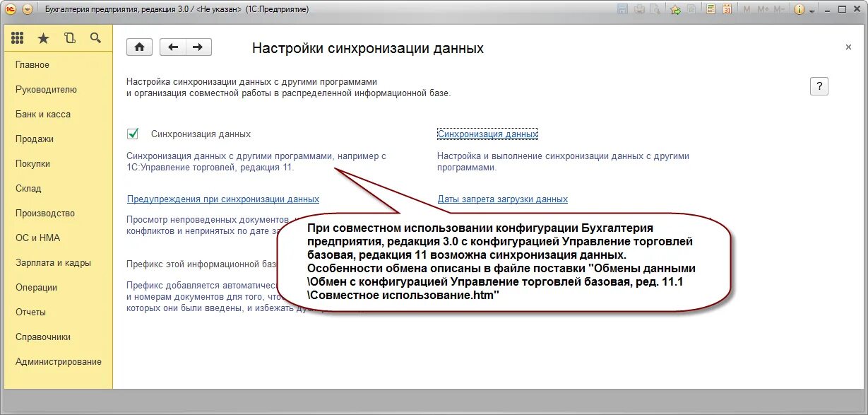Click the save diskette icon in title bar
Viewport: 868px width, 415px height.
(x=622, y=9)
